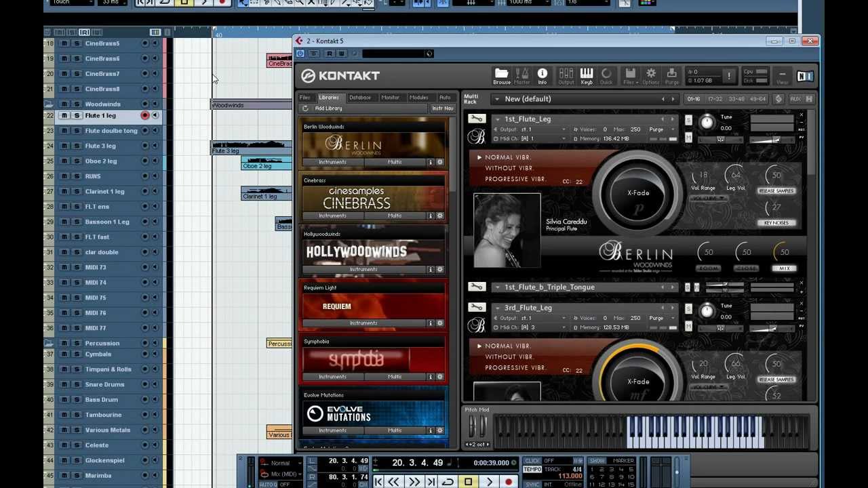The height and width of the screenshot is (488, 868).
Task: Show Symphobia library info icon
Action: pyautogui.click(x=430, y=377)
